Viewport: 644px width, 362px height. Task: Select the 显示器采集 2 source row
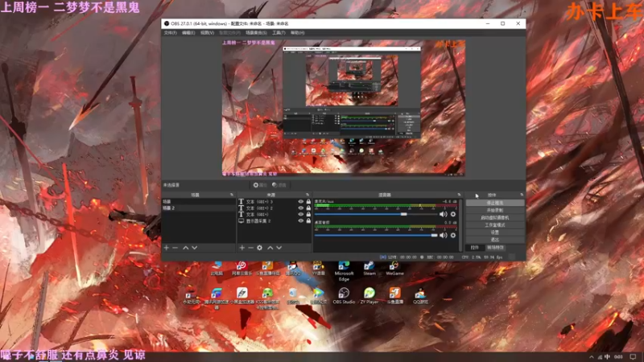click(275, 220)
